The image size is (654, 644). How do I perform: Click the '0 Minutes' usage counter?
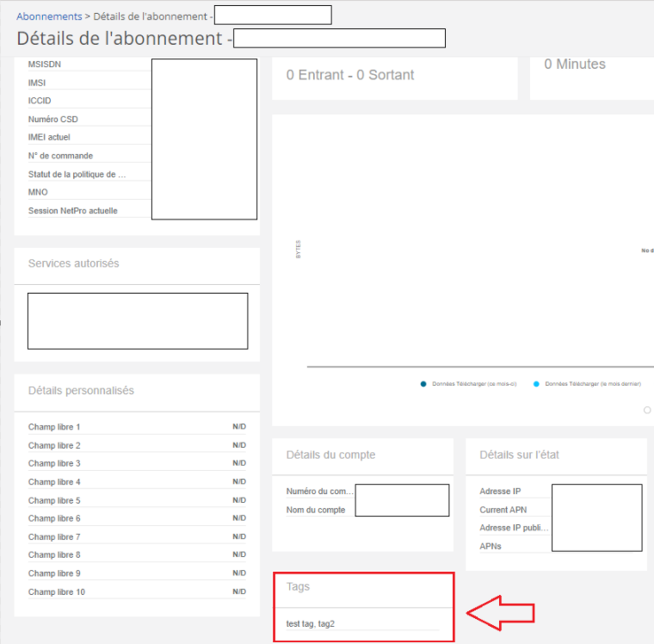pyautogui.click(x=575, y=65)
